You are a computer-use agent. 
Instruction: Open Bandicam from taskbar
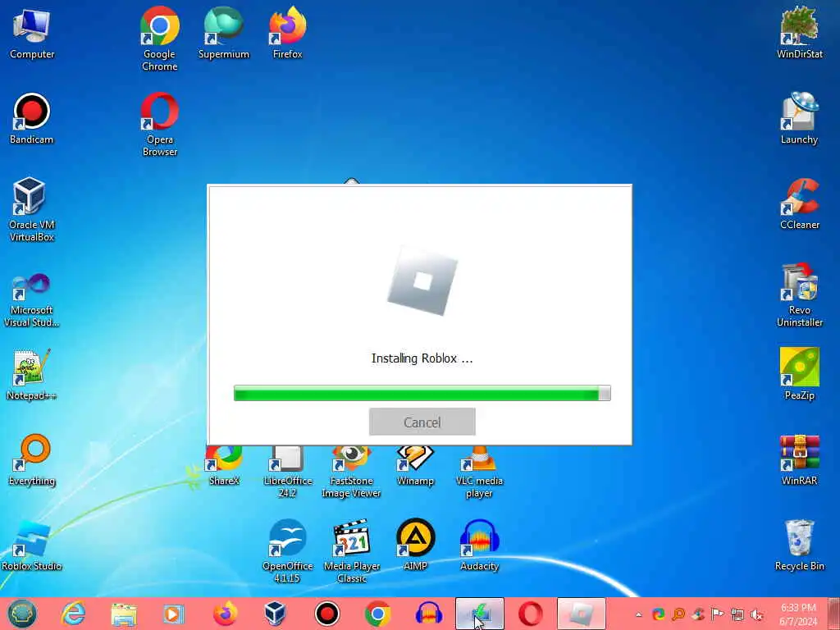click(326, 614)
